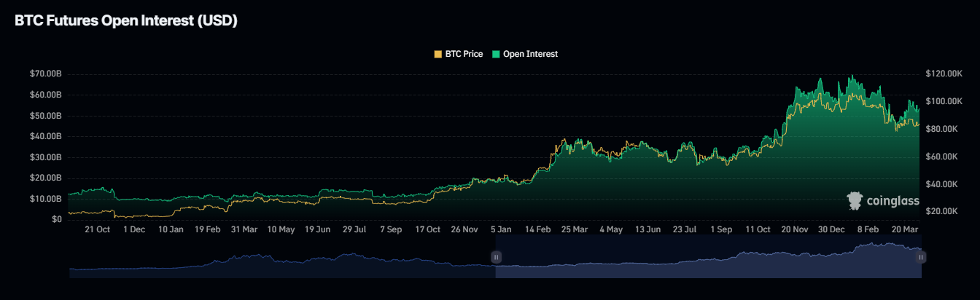Click the $60.00B left axis label

45,95
